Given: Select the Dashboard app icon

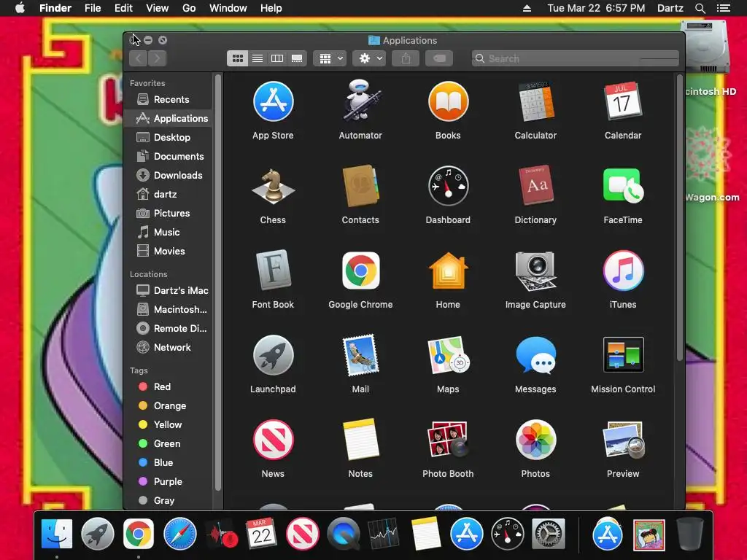Looking at the screenshot, I should [448, 186].
